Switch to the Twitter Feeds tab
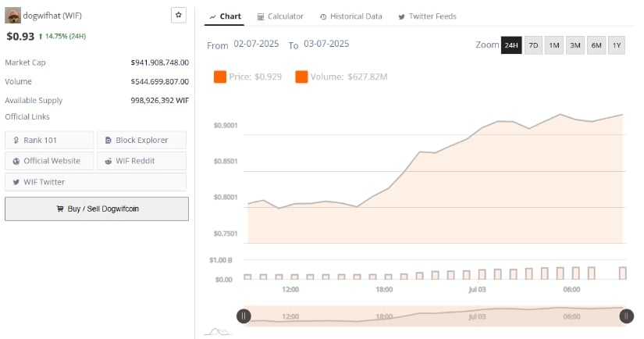 427,16
